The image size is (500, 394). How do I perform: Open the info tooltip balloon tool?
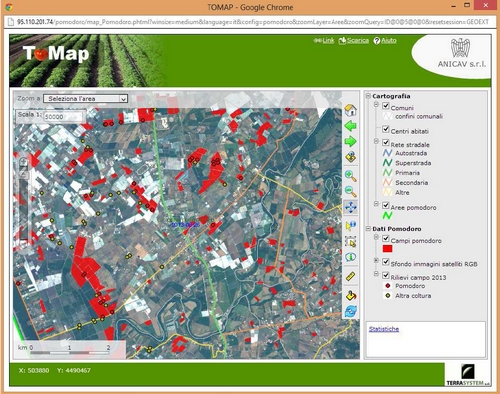point(350,257)
